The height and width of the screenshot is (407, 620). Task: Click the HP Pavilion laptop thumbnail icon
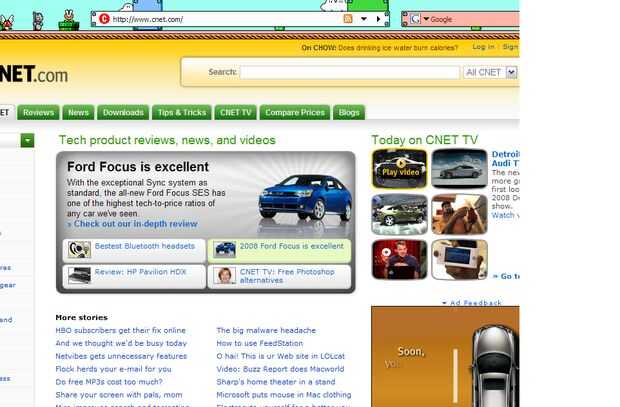79,276
